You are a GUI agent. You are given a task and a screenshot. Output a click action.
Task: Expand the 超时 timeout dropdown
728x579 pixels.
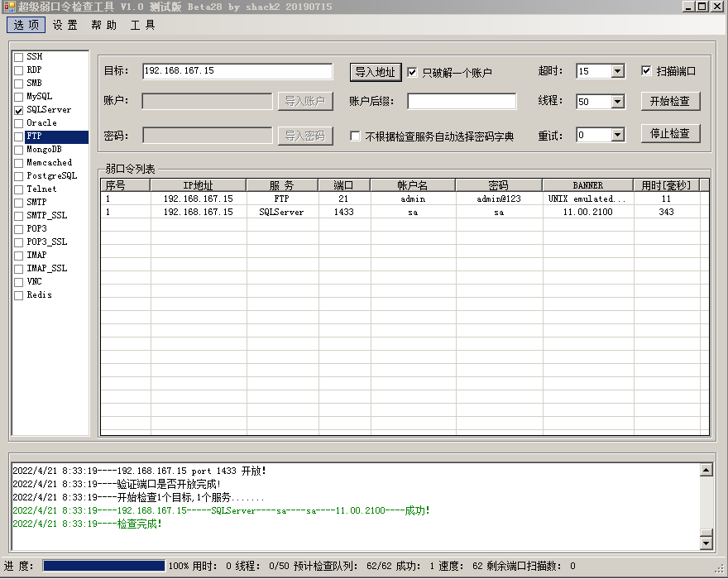617,71
